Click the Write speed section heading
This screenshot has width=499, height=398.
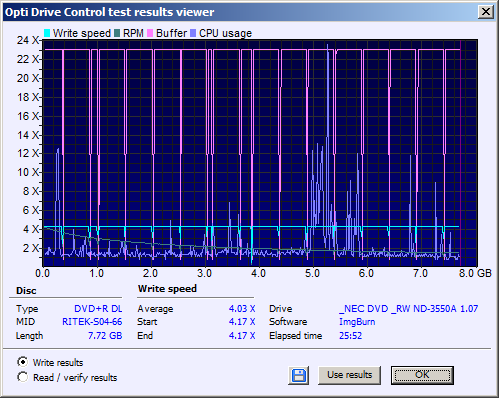(x=167, y=289)
